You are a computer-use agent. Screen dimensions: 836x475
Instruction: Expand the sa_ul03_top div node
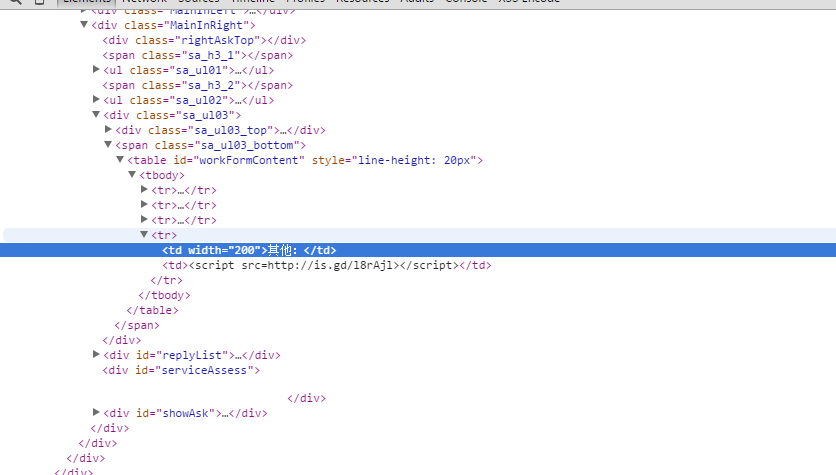pos(108,129)
